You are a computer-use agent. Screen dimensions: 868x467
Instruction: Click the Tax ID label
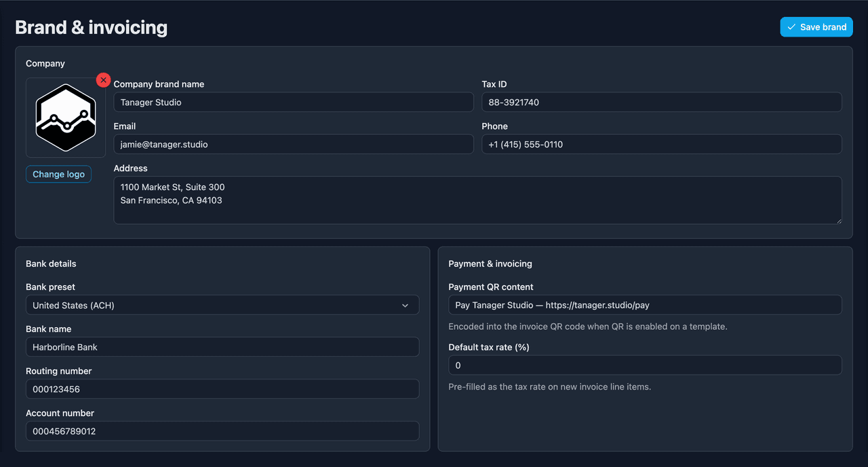pos(494,84)
